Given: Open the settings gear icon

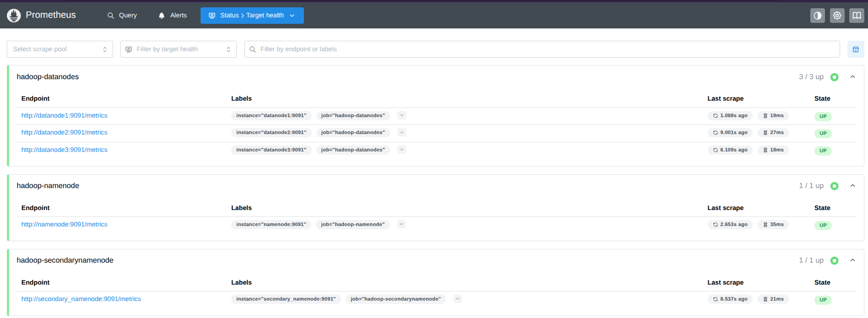Looking at the screenshot, I should coord(837,16).
